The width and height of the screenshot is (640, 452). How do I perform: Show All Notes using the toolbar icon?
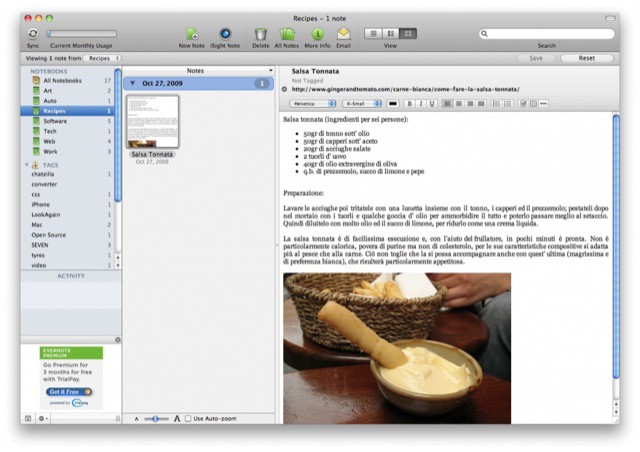(287, 34)
